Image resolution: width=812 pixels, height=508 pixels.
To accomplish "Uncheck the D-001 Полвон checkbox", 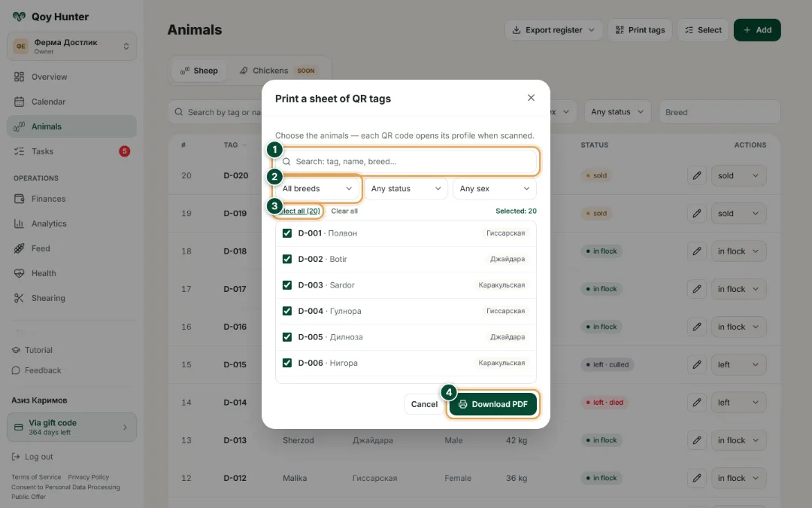I will [x=287, y=233].
